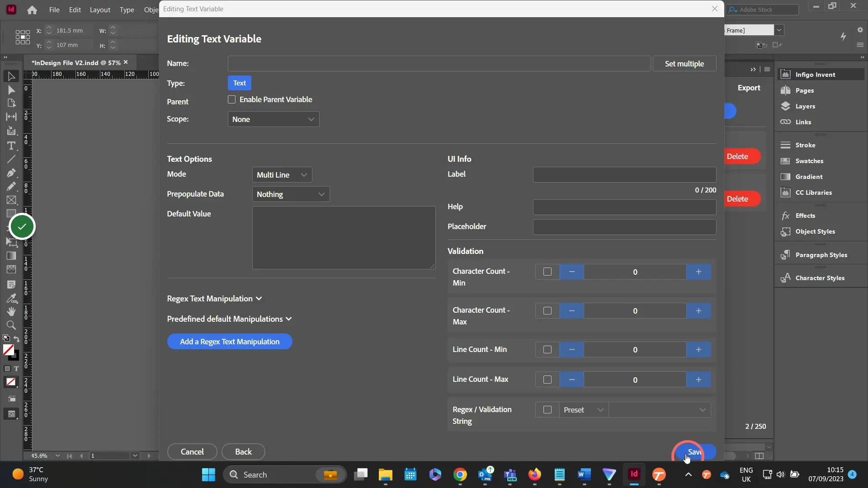Select the Direct Selection tool
The width and height of the screenshot is (868, 488).
click(x=11, y=90)
